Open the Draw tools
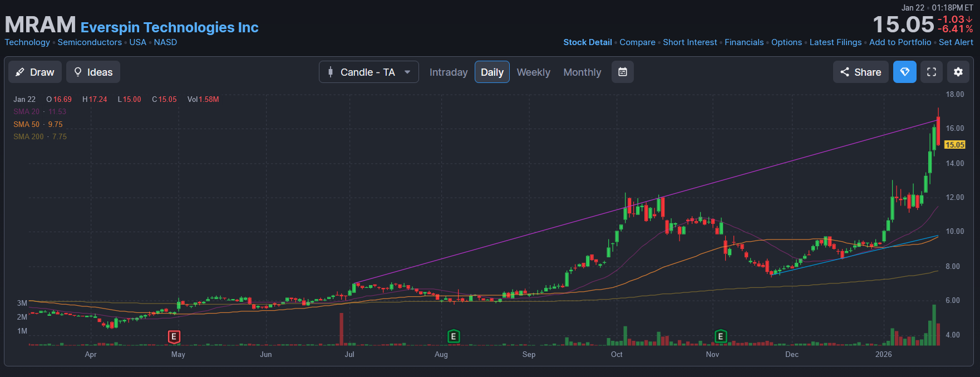The image size is (980, 377). [x=35, y=72]
